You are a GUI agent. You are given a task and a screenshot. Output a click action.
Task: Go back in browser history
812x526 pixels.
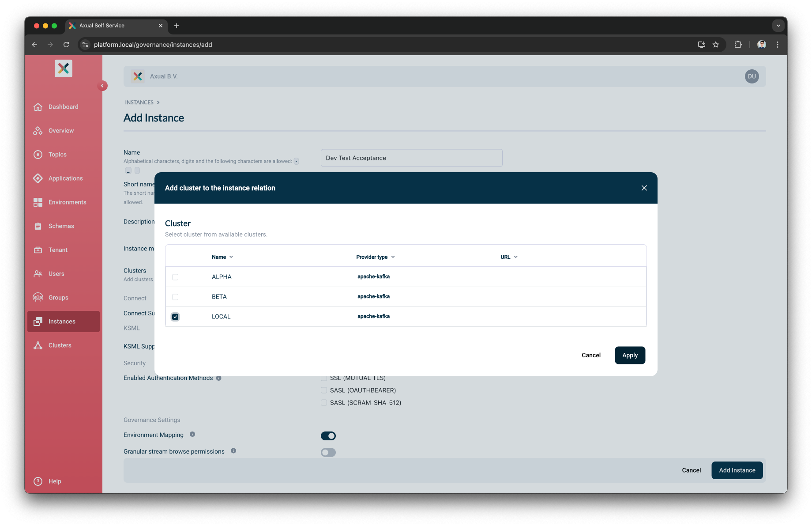tap(34, 45)
